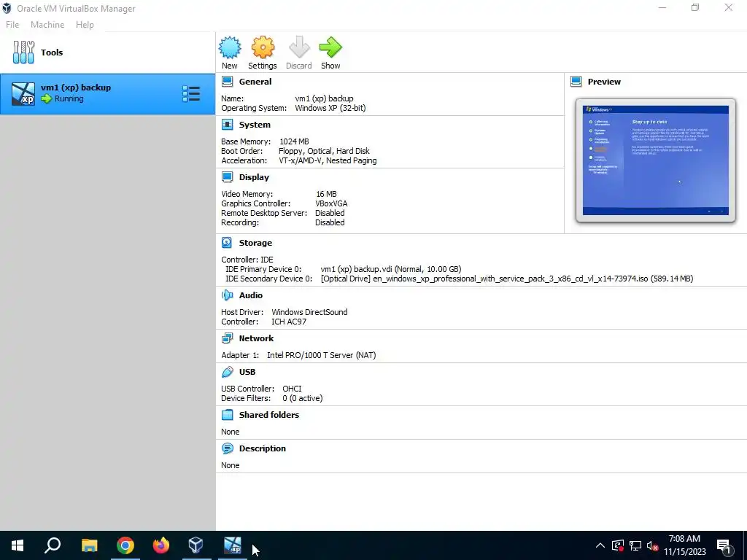This screenshot has height=560, width=747.
Task: Click the network tray icon
Action: (635, 545)
